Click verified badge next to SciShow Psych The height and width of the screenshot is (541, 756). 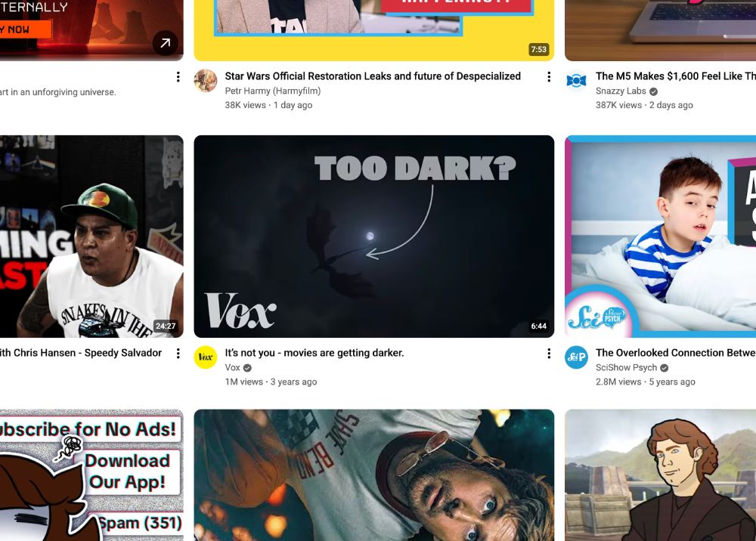[664, 367]
